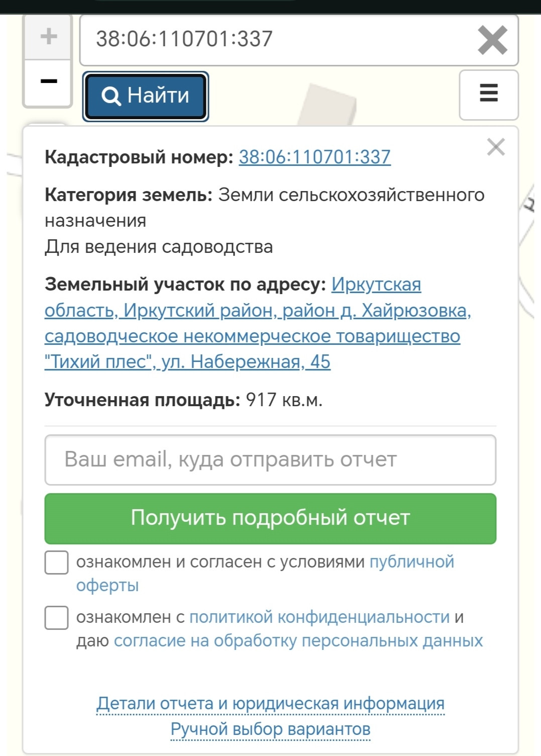This screenshot has width=541, height=756.
Task: Focus the cadastral number search box
Action: (x=276, y=40)
